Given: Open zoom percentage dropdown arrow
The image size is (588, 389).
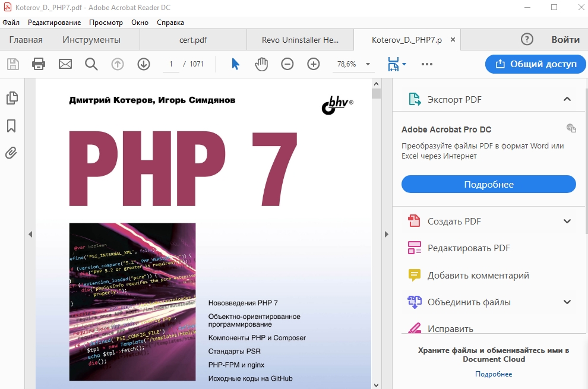Looking at the screenshot, I should [x=368, y=64].
